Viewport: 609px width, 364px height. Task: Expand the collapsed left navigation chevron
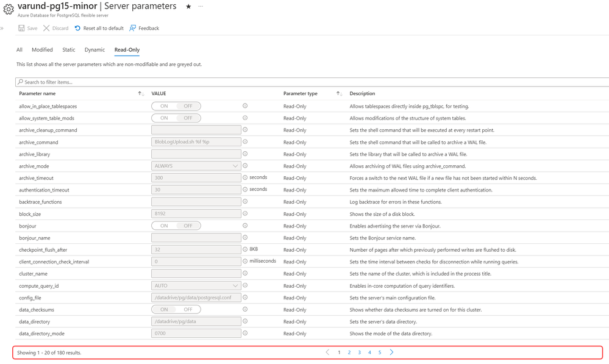coord(2,29)
